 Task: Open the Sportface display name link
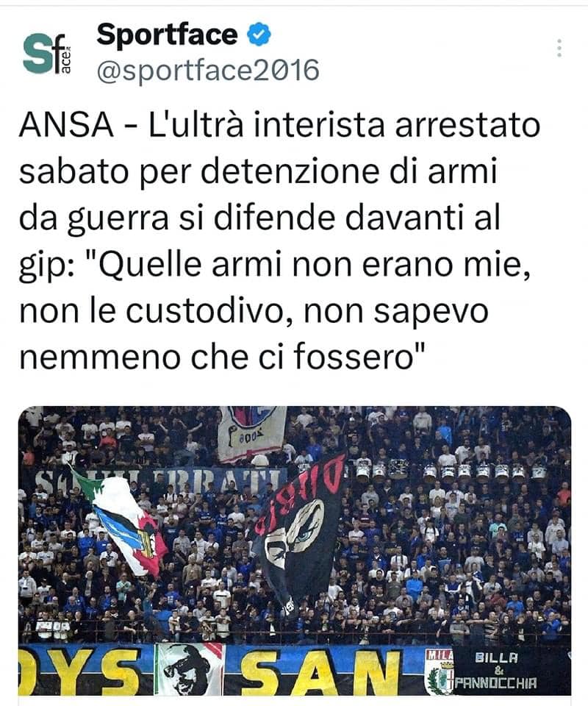[x=167, y=35]
